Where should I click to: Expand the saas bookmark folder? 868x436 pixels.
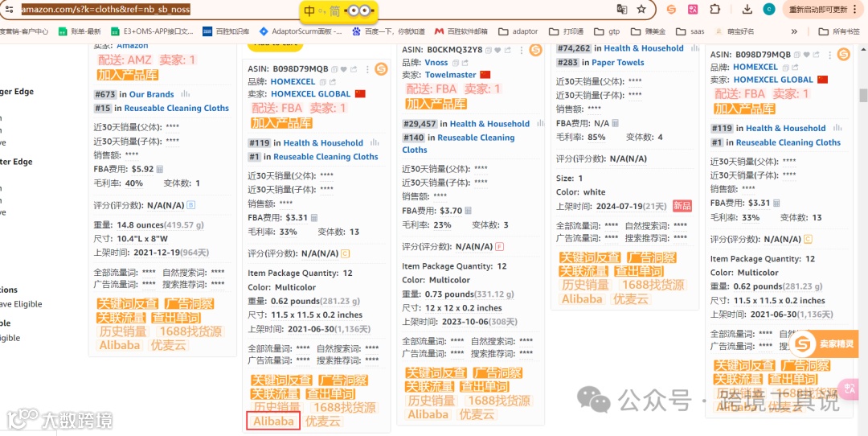(690, 31)
